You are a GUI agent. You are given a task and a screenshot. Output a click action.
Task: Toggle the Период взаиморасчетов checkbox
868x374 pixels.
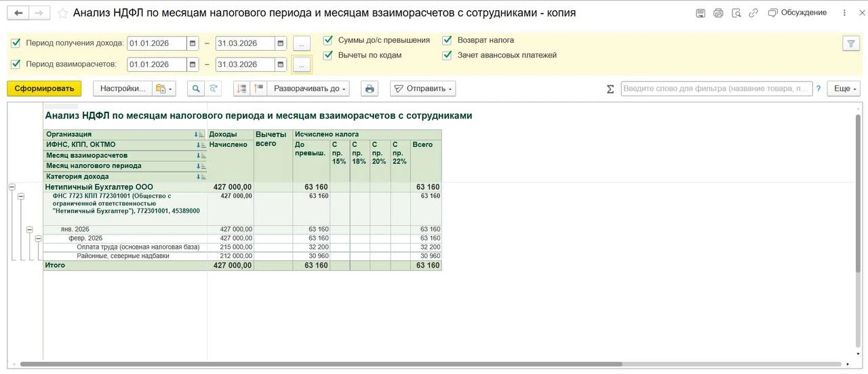coord(16,64)
